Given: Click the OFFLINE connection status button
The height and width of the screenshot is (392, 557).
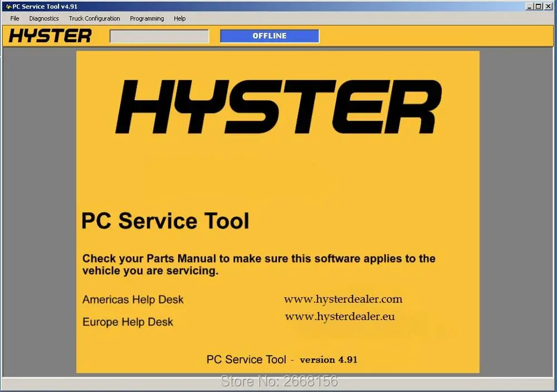Looking at the screenshot, I should [270, 36].
